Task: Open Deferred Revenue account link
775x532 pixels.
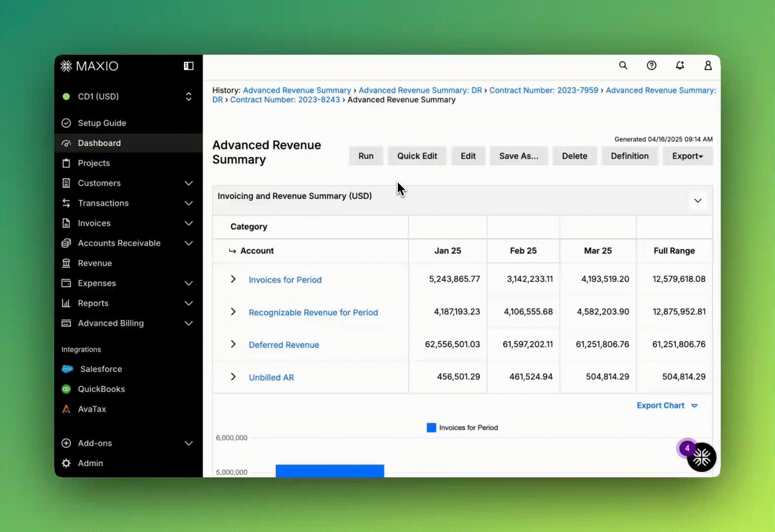Action: pos(284,345)
